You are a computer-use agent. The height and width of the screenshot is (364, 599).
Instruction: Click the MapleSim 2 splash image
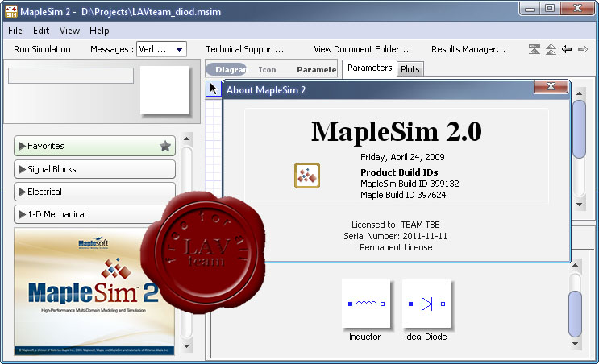tap(94, 292)
